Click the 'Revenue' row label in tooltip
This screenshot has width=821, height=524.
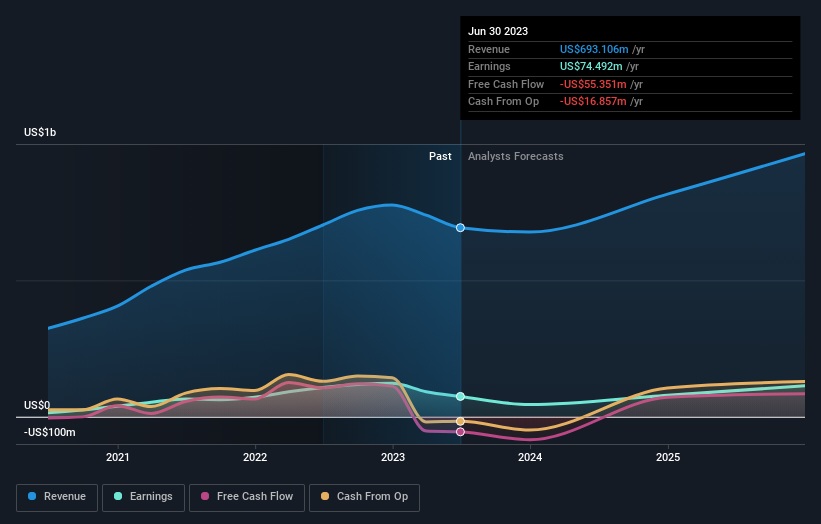click(x=489, y=49)
